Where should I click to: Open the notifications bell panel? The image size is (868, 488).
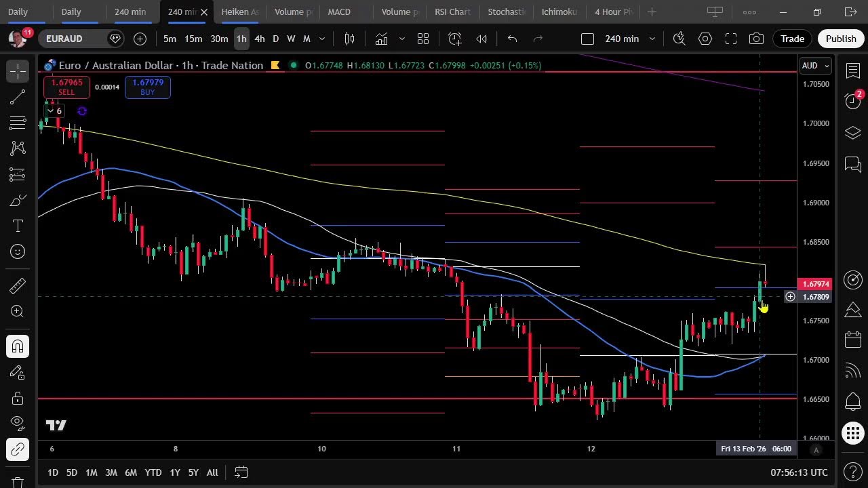(x=853, y=402)
